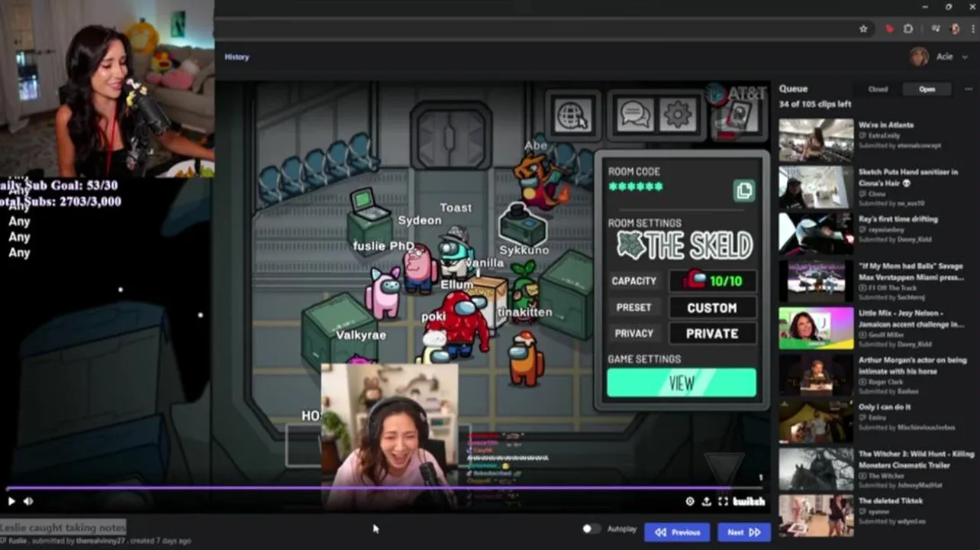Select the Little Mix Jesy Nelson clip title

coord(910,319)
